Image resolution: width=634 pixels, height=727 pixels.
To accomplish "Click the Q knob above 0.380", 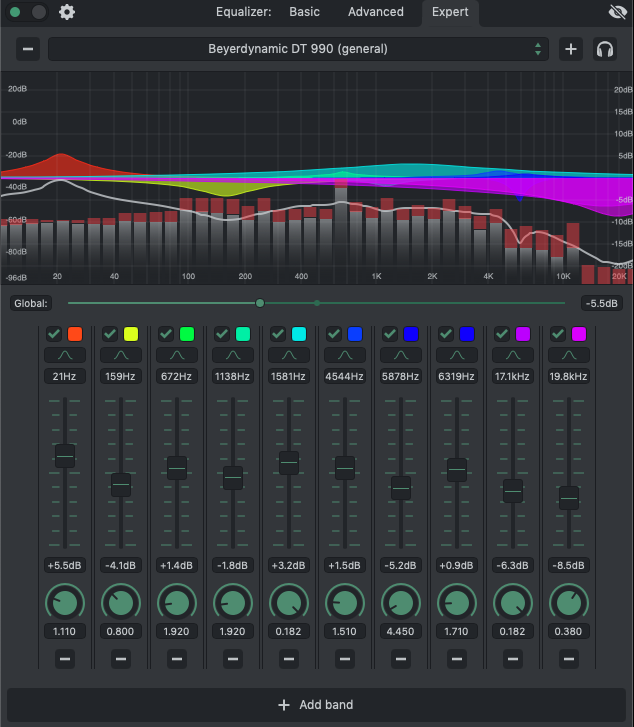I will 569,603.
